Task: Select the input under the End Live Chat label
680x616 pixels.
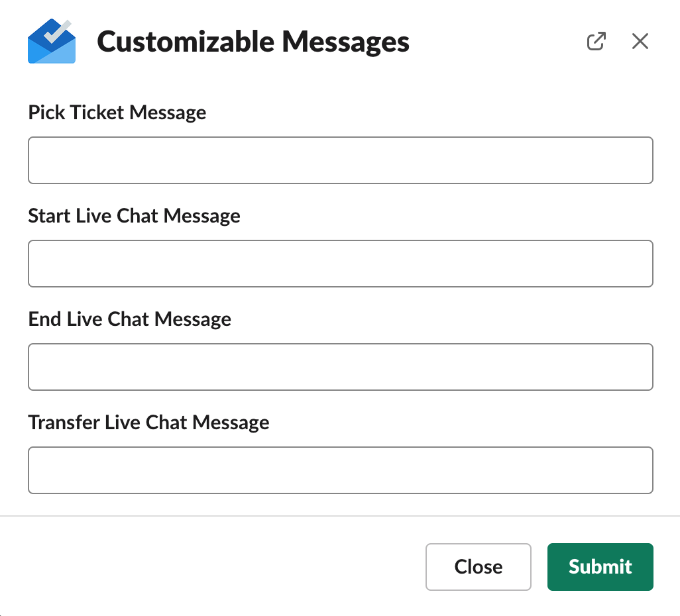Action: [x=341, y=367]
